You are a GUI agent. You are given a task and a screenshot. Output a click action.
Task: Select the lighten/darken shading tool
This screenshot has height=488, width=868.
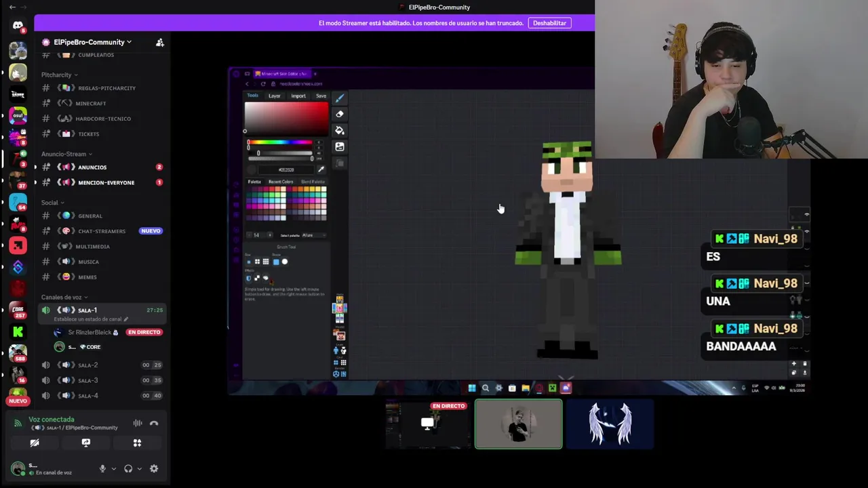click(x=340, y=147)
